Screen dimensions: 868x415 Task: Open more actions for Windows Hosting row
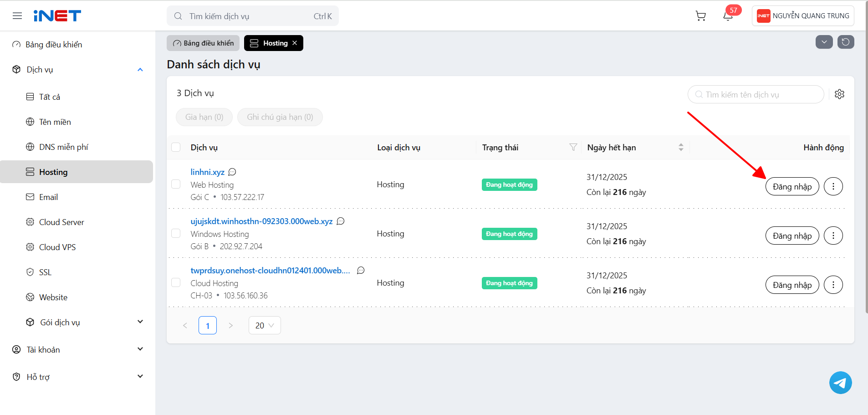[833, 236]
